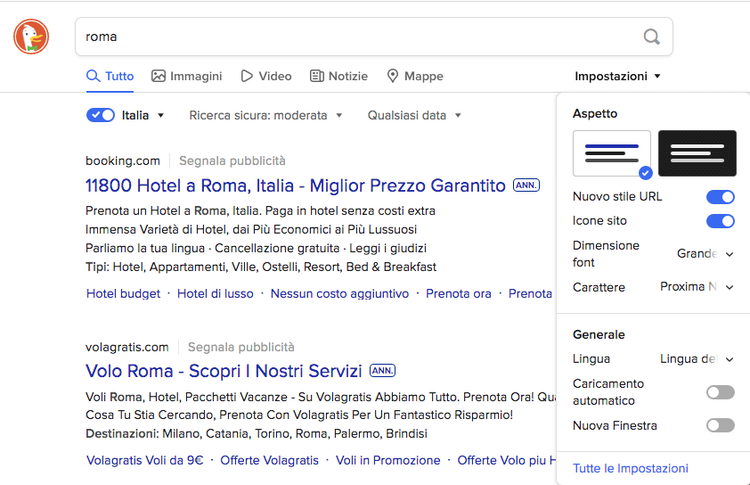
Task: Open the Lingua dropdown
Action: (697, 359)
